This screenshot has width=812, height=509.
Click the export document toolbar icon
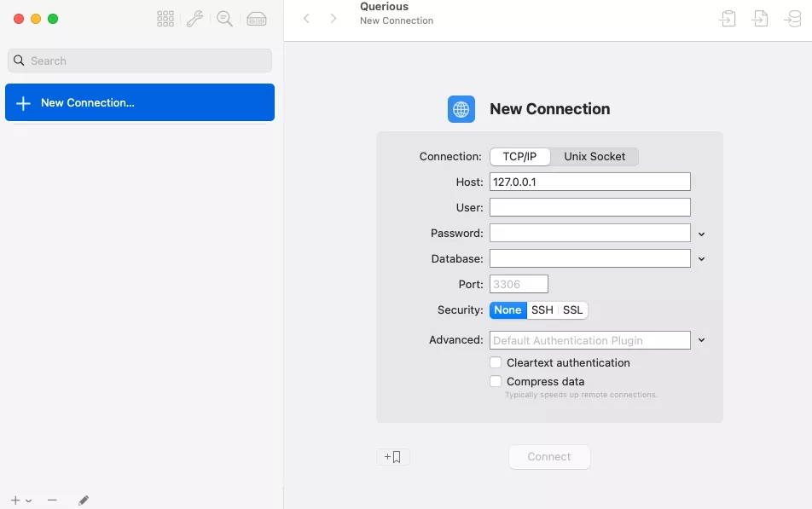[x=760, y=19]
